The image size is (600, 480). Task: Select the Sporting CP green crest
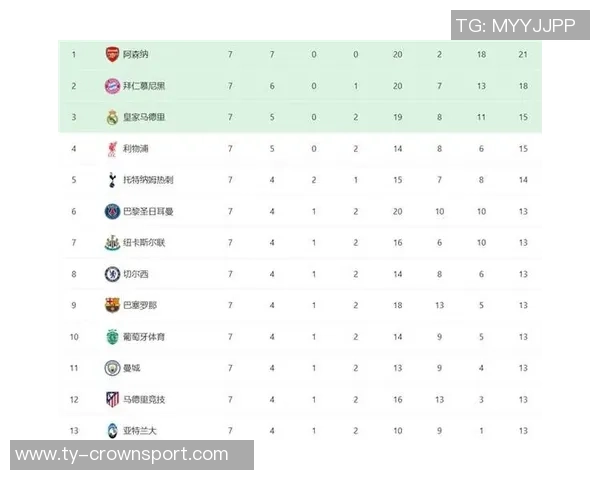(x=112, y=337)
